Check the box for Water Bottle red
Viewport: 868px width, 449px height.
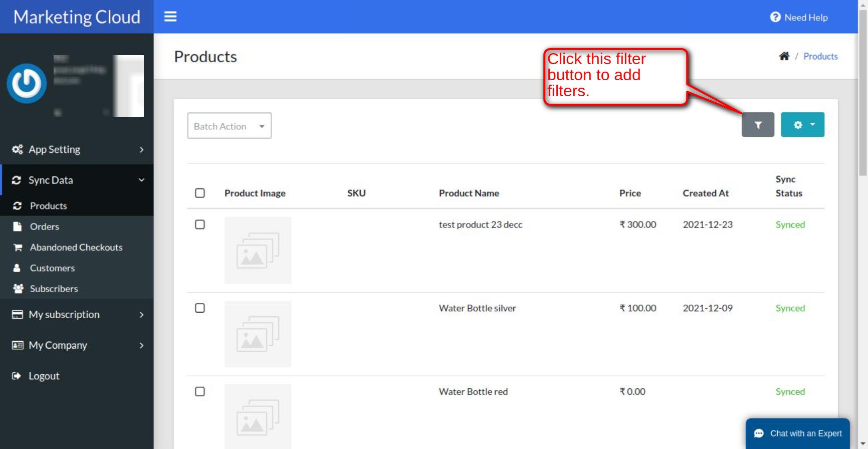click(200, 391)
